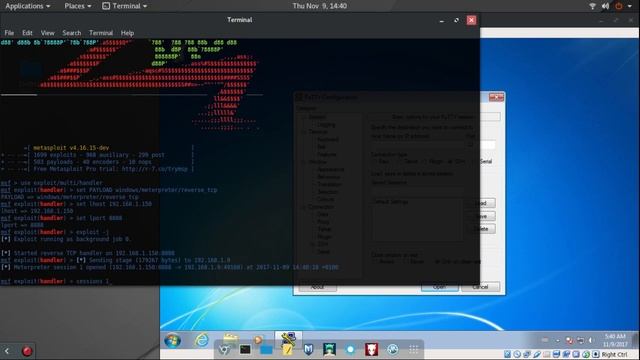Launch Internet Explorer from Windows taskbar
This screenshot has width=640, height=360.
tap(201, 340)
